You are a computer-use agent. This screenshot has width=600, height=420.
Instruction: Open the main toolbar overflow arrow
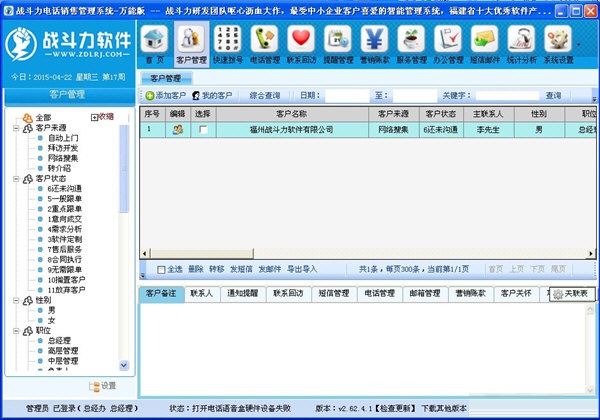coord(579,45)
